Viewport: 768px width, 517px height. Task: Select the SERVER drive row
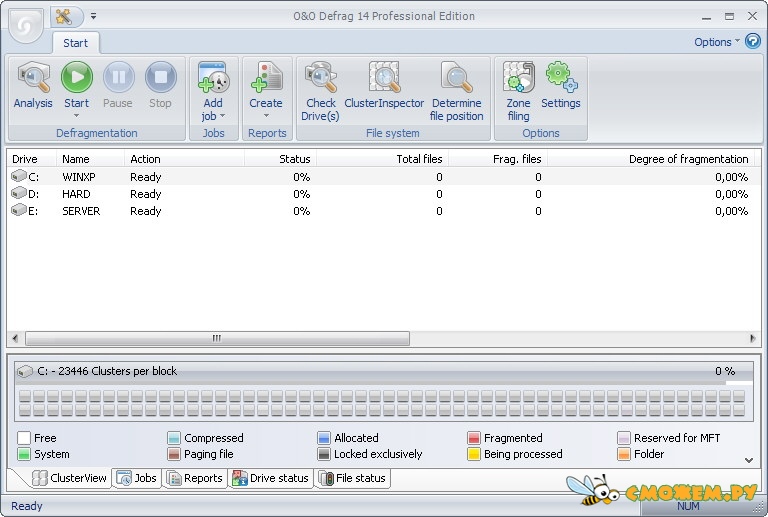[384, 211]
